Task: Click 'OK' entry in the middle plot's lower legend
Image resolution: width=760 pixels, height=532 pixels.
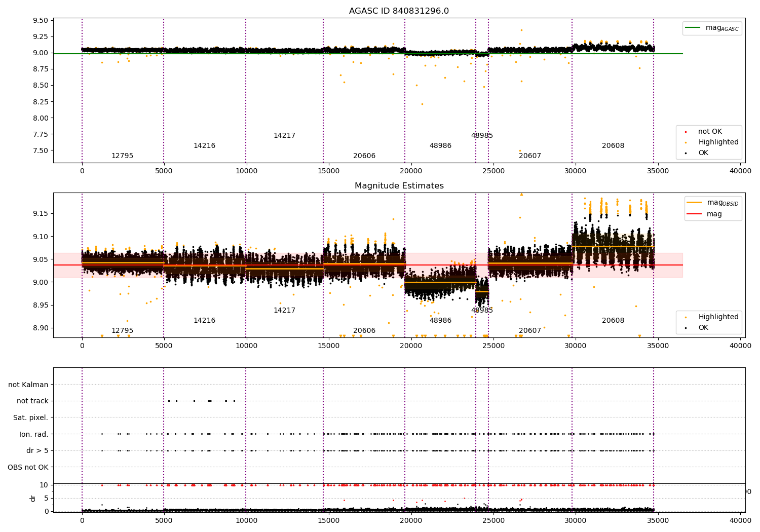Action: tap(703, 328)
